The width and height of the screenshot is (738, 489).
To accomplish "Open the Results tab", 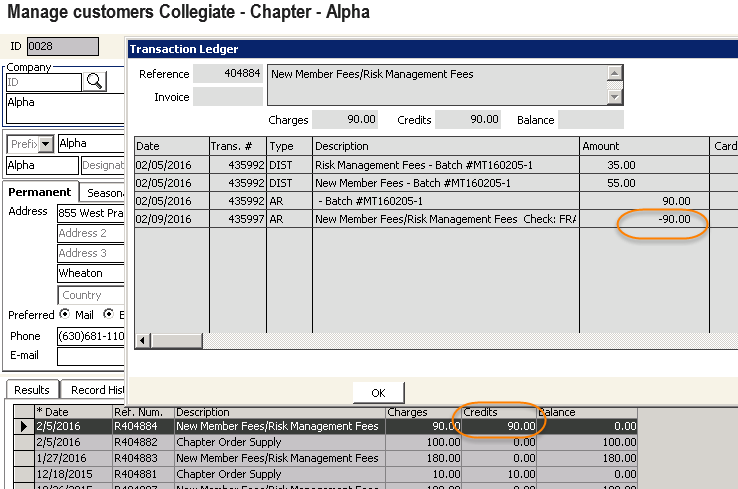I will [x=31, y=389].
